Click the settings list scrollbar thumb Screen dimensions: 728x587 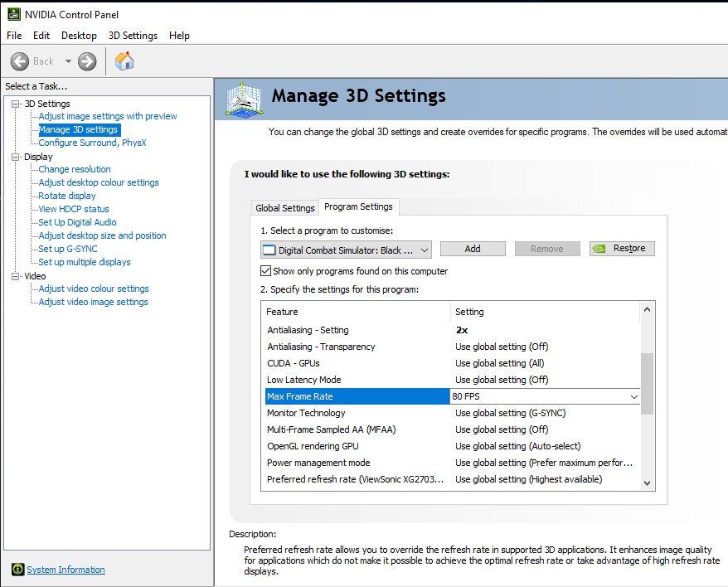(x=648, y=384)
